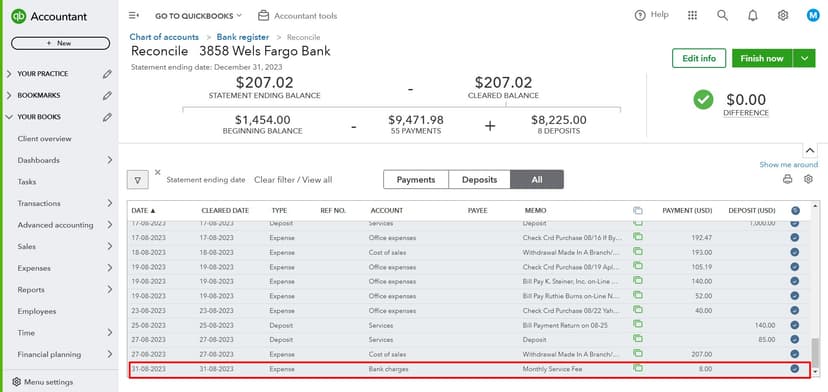Click the Edit info button
Screen dimensions: 828x392
[699, 58]
